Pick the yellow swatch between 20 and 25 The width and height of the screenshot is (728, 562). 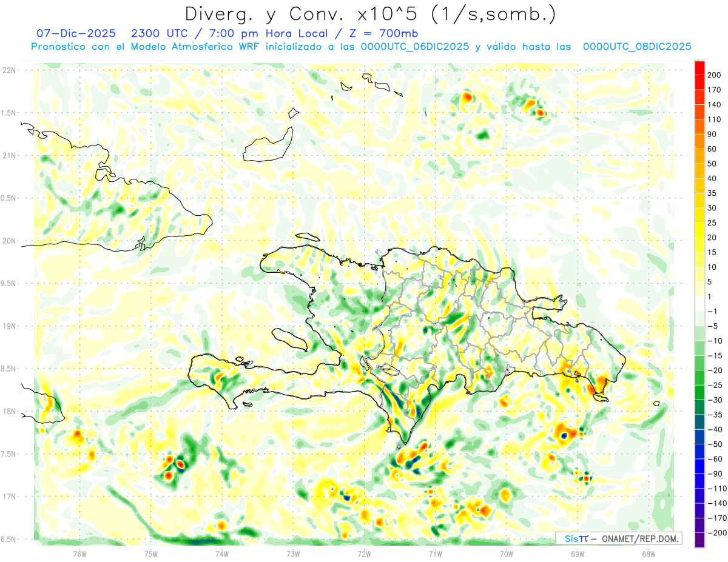[699, 230]
